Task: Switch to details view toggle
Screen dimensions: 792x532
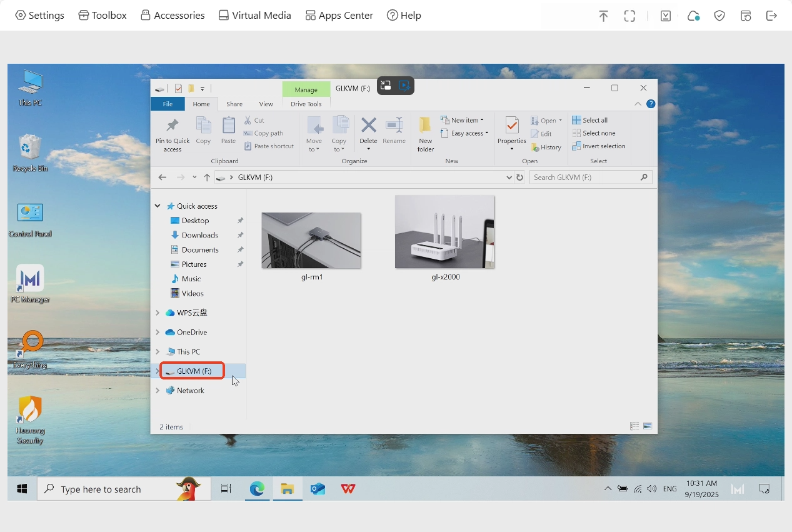Action: [x=634, y=426]
